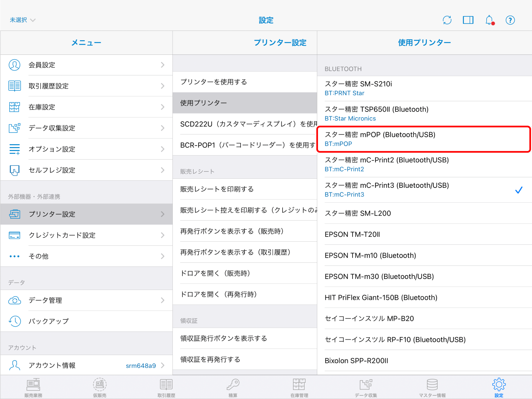Image resolution: width=532 pixels, height=399 pixels.
Task: Select EPSON TM-T20II printer
Action: click(x=424, y=234)
